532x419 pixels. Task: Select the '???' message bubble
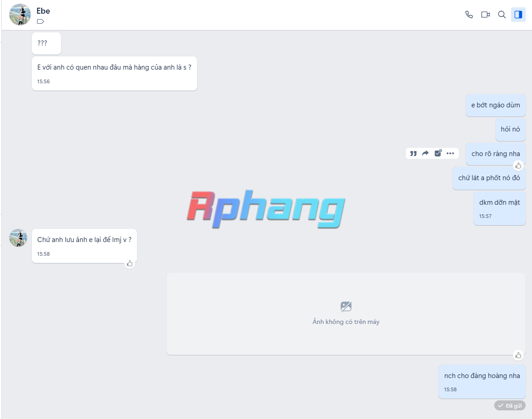coord(46,43)
